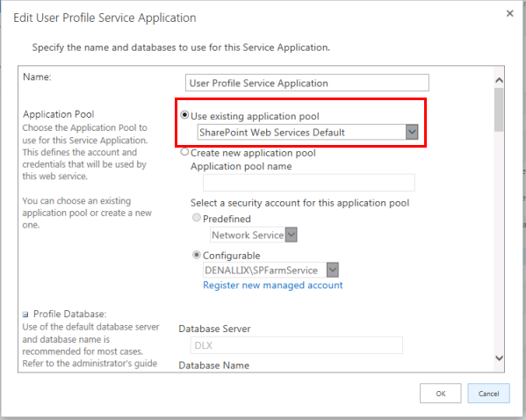526x420 pixels.
Task: Click the vertical scrollbar thumb
Action: click(499, 110)
